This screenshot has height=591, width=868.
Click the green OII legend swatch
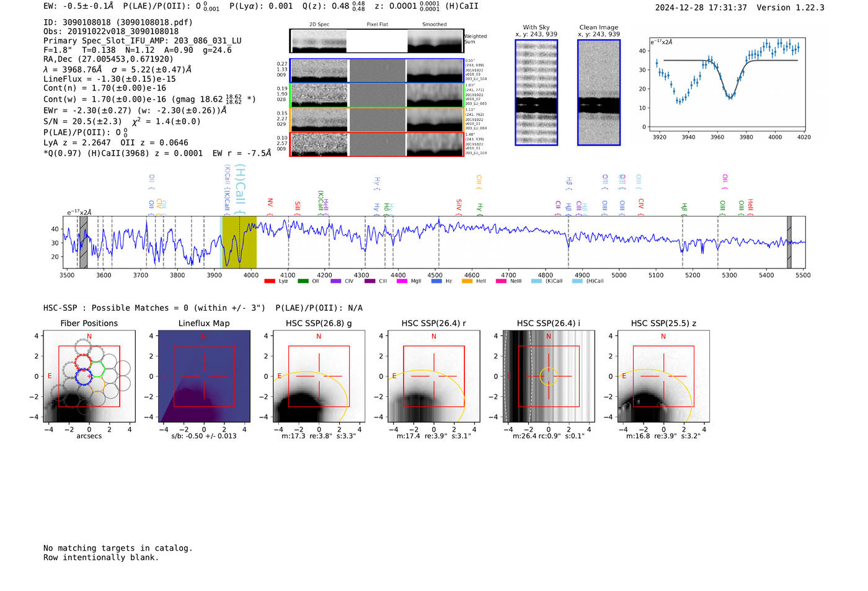point(303,281)
